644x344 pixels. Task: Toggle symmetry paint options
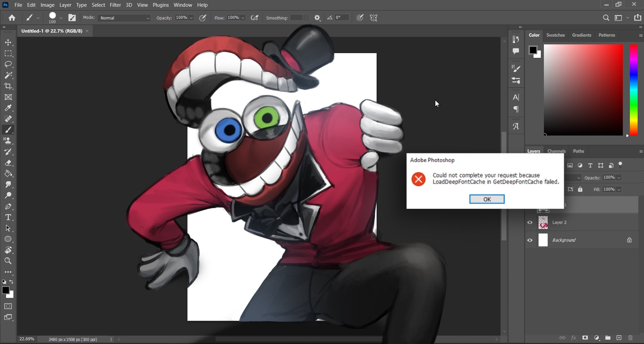click(x=374, y=18)
